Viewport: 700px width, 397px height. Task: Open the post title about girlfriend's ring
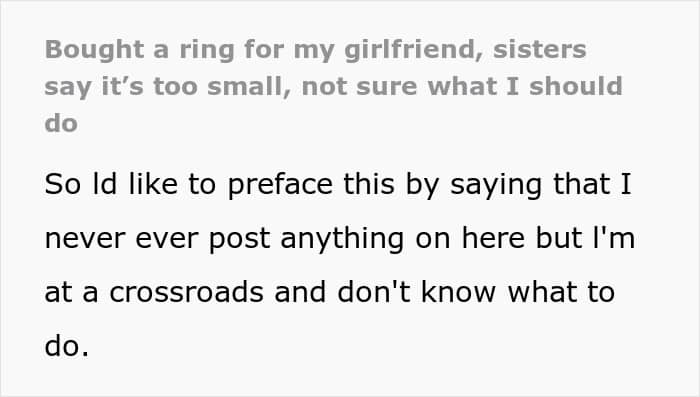pyautogui.click(x=333, y=86)
